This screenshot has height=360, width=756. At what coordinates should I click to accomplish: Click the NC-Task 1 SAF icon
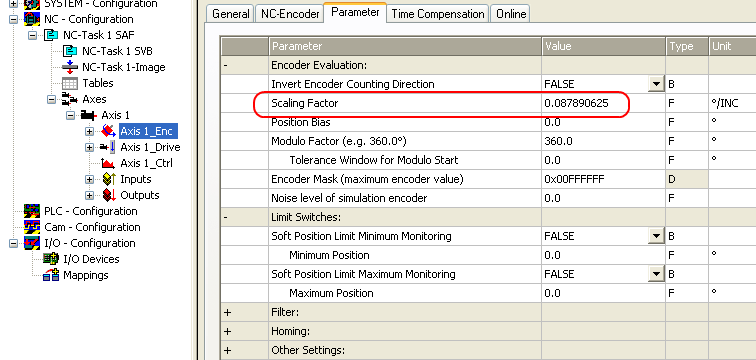(51, 35)
